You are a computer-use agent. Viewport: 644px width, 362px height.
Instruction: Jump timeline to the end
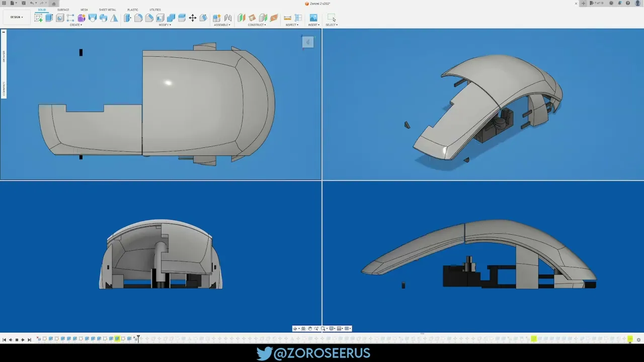29,340
